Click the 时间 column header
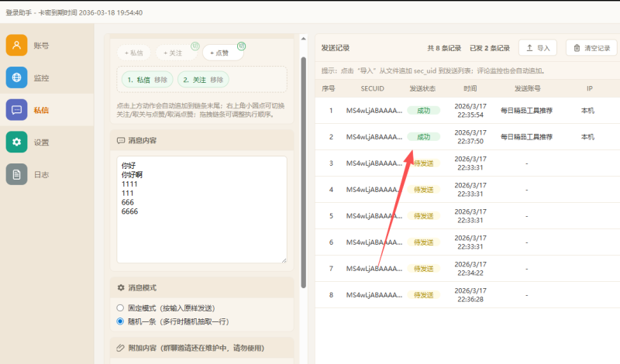 [470, 88]
